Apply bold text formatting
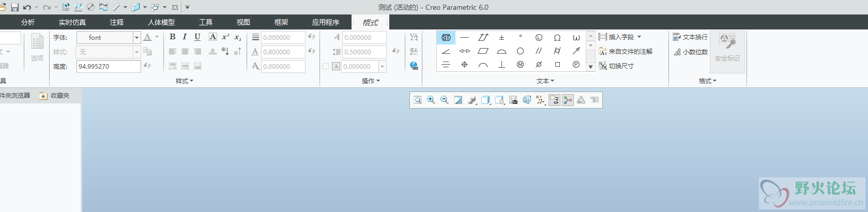This screenshot has width=868, height=212. pos(172,37)
